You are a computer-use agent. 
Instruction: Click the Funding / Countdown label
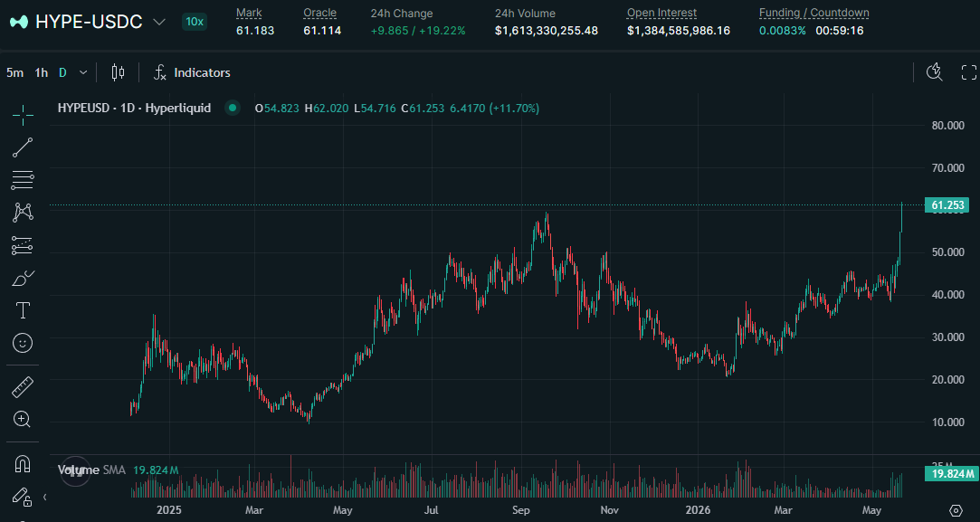click(813, 13)
